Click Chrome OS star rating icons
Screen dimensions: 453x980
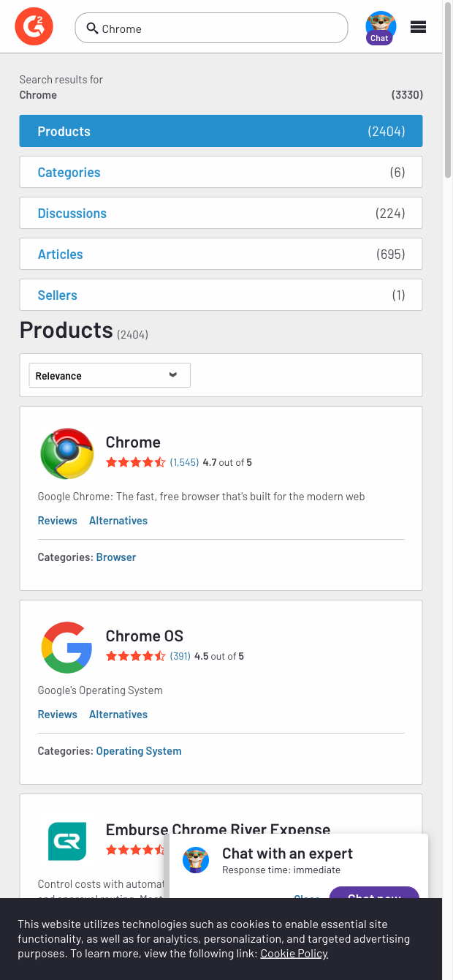135,656
